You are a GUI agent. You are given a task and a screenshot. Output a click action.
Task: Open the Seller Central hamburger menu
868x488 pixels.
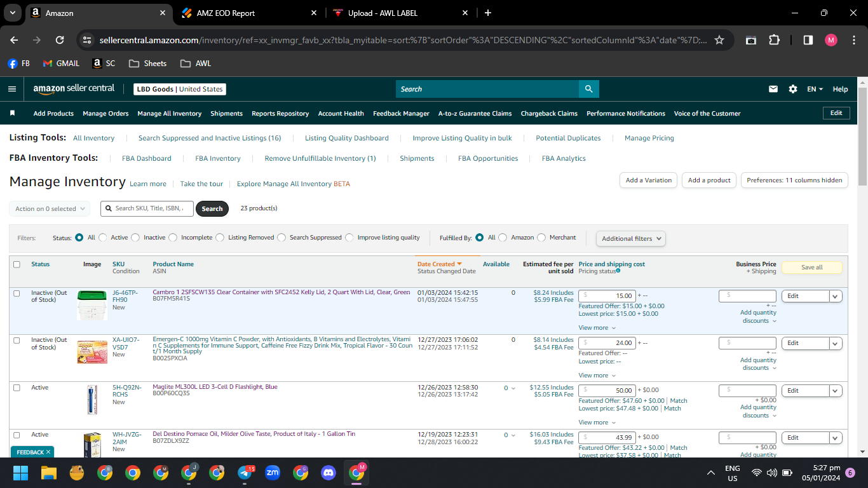(x=11, y=89)
